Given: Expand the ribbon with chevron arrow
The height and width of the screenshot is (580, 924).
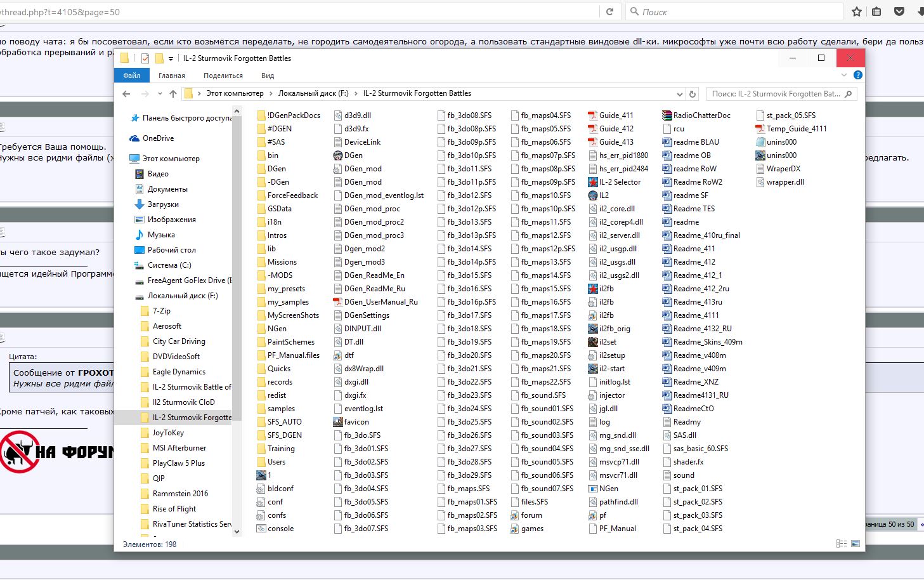Looking at the screenshot, I should tap(843, 75).
